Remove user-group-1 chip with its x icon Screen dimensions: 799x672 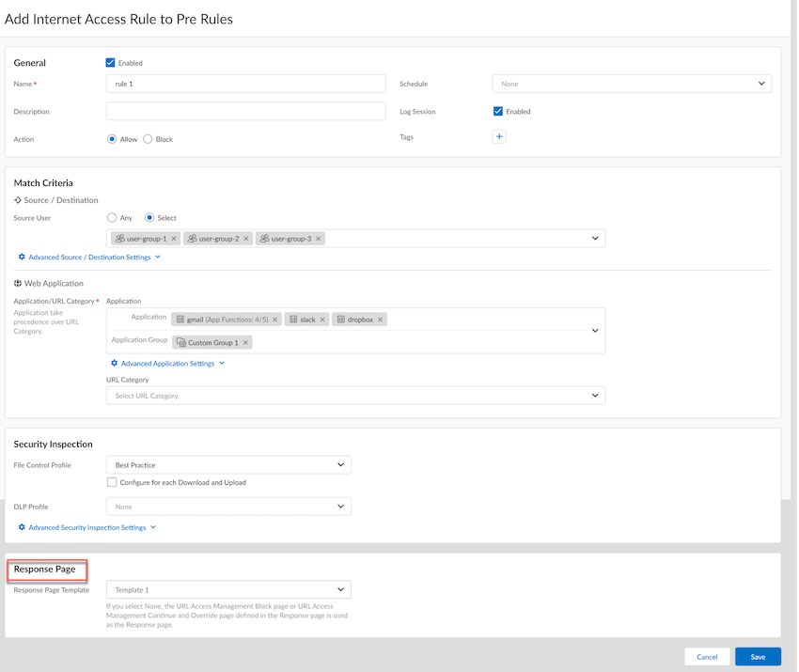(174, 239)
